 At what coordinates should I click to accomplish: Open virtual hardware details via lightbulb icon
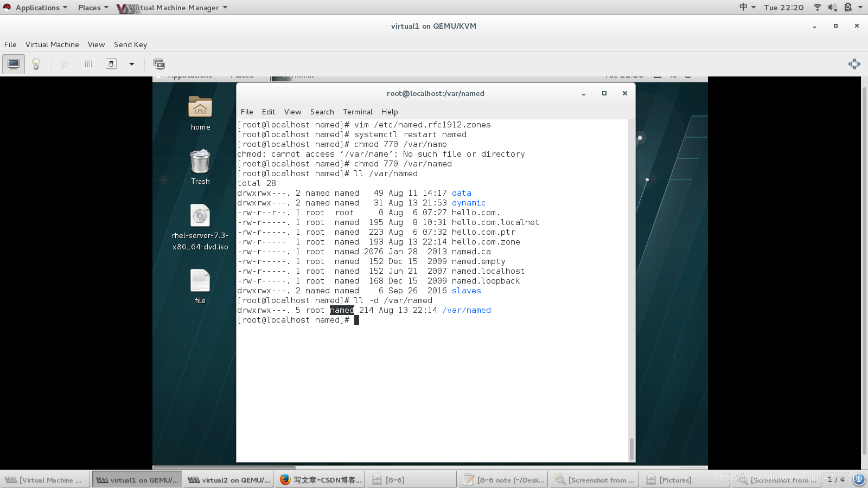tap(36, 63)
